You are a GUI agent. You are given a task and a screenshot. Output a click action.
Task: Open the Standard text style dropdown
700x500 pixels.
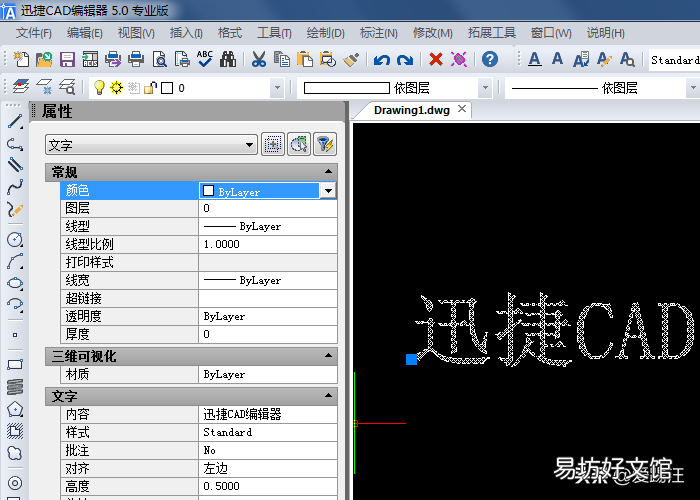tap(674, 60)
